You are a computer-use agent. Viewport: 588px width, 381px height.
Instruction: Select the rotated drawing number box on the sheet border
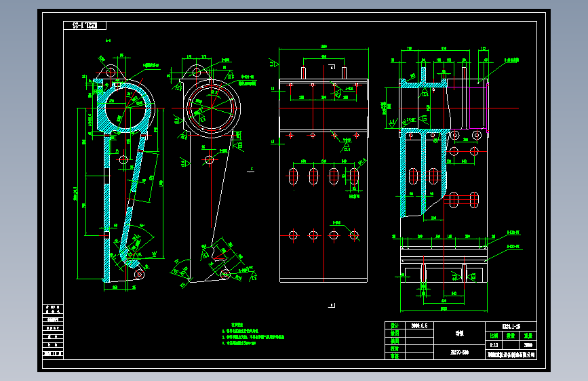pyautogui.click(x=85, y=25)
